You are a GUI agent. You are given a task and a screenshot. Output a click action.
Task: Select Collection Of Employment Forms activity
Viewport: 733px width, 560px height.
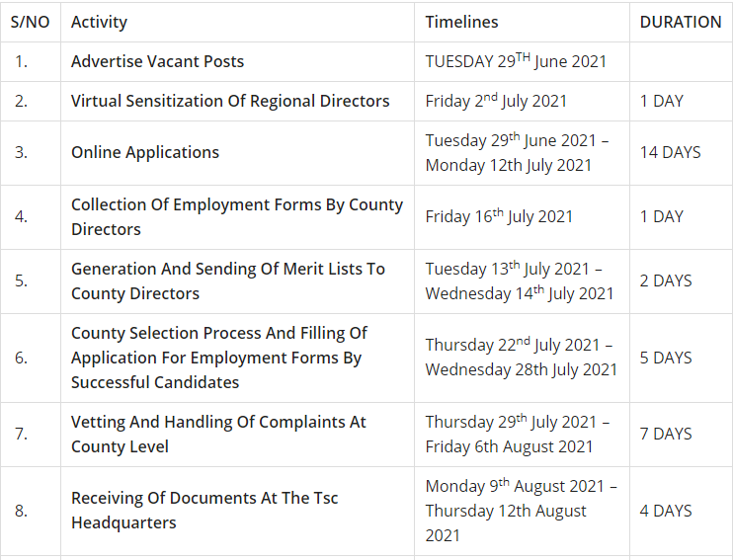[x=237, y=216]
